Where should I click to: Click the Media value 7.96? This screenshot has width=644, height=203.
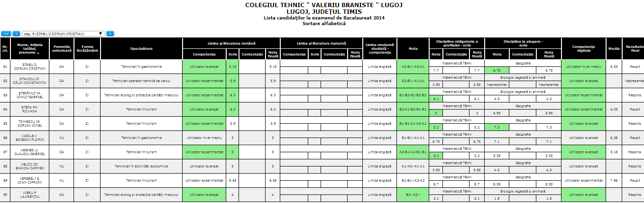[614, 181]
